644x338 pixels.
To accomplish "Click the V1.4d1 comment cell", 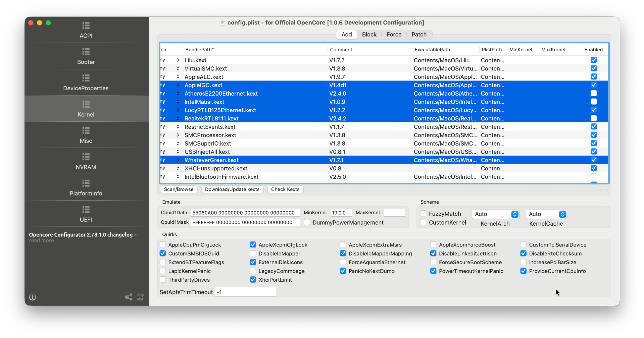I will click(x=338, y=85).
